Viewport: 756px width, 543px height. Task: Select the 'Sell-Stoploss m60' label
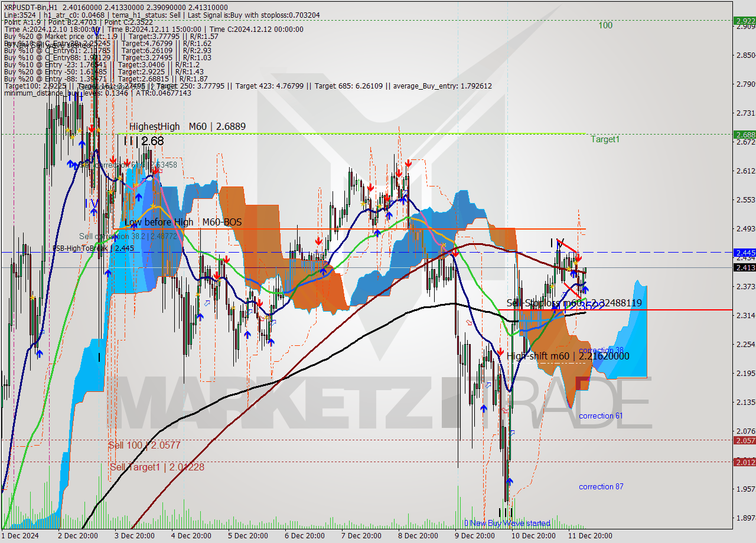point(574,303)
